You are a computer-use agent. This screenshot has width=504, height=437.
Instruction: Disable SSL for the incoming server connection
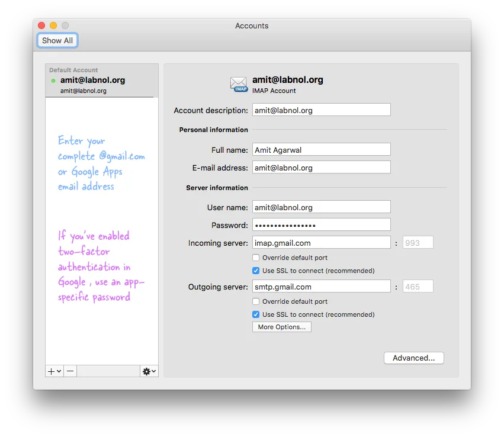[256, 270]
